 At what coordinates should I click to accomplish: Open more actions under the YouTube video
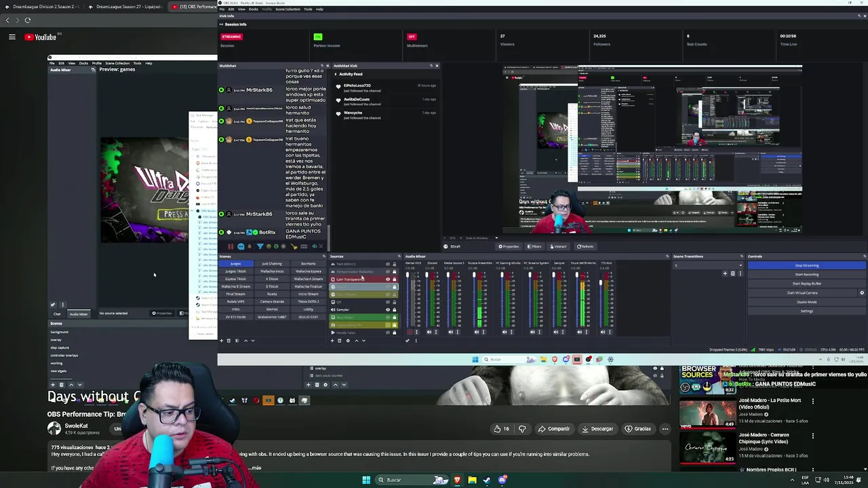coord(665,428)
